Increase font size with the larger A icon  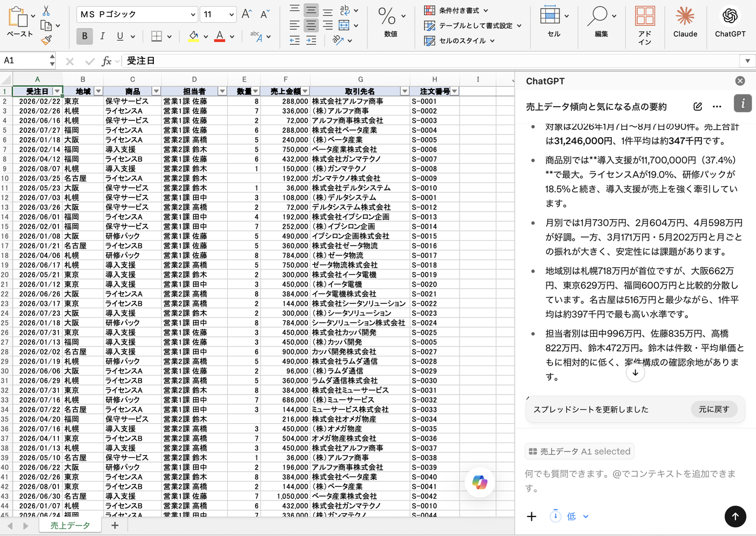click(x=246, y=14)
